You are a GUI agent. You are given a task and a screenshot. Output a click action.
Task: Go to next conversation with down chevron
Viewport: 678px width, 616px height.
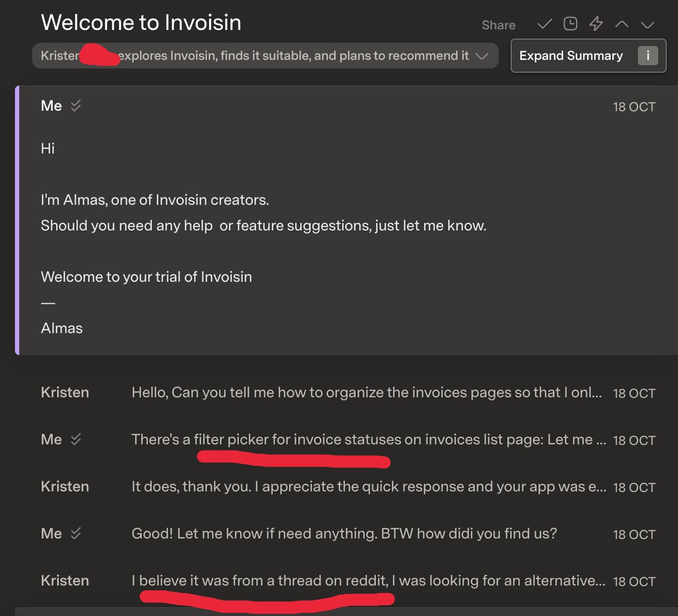[648, 25]
